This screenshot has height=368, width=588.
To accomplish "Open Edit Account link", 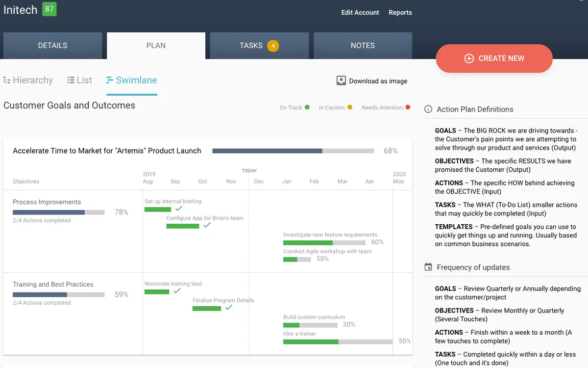I will click(360, 12).
